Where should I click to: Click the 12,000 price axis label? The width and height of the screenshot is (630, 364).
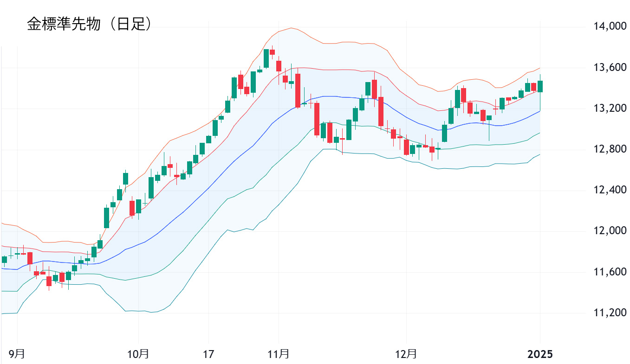[x=609, y=231]
